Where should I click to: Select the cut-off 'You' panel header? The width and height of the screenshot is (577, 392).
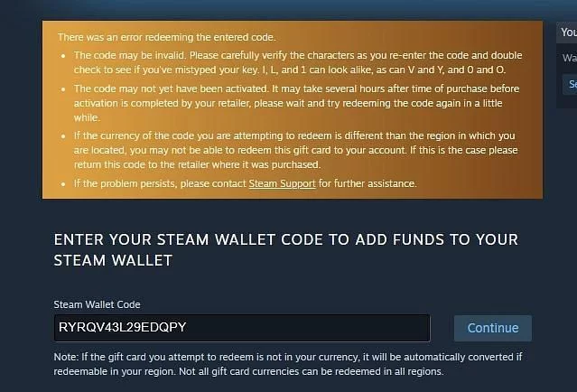(568, 33)
